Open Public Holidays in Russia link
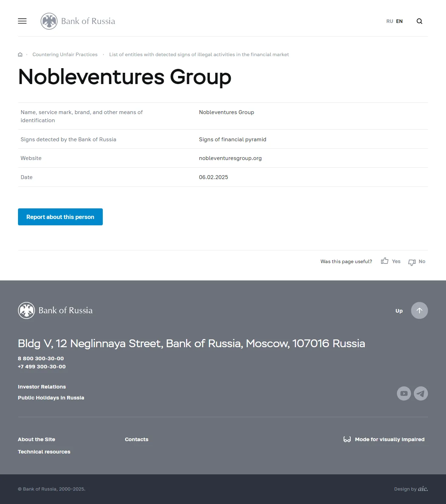This screenshot has height=504, width=446. tap(51, 398)
